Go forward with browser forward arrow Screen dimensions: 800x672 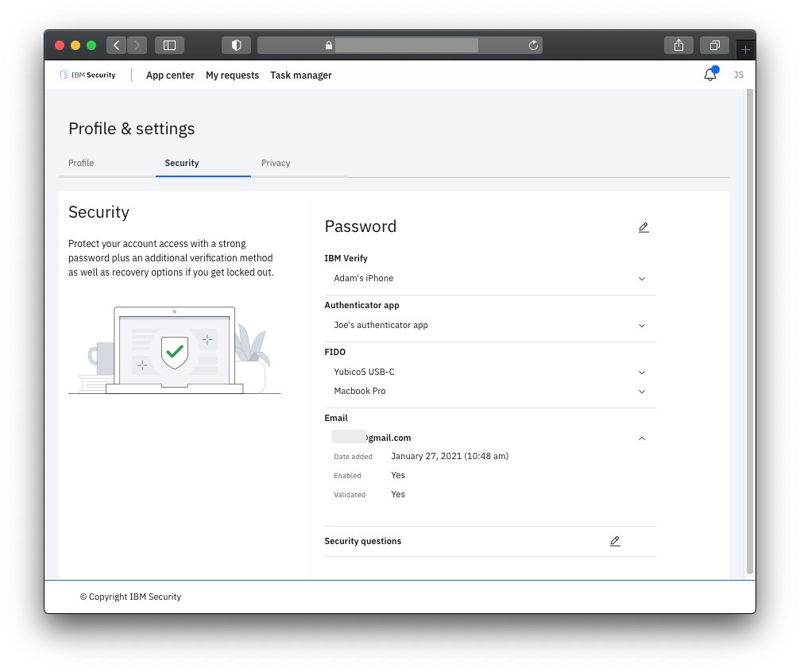point(137,45)
